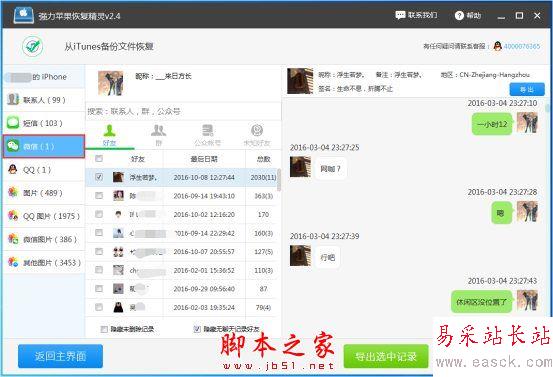
Task: Select 其他图片 (3453) in sidebar
Action: (x=44, y=262)
